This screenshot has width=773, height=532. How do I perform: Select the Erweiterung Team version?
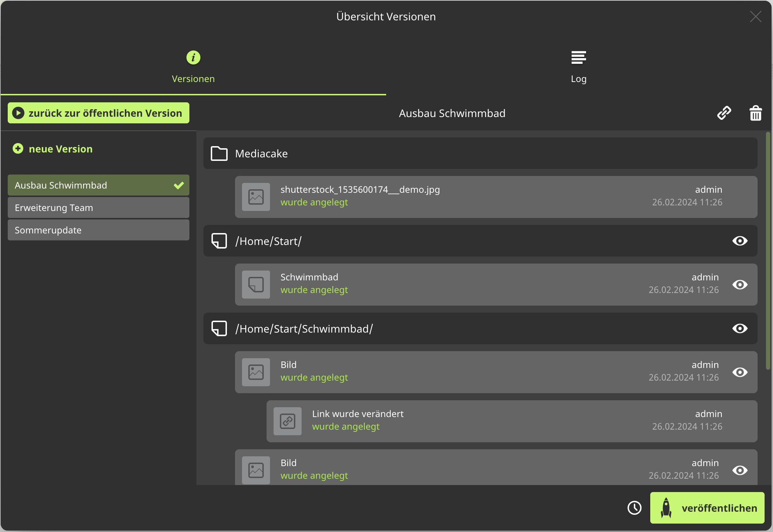pyautogui.click(x=98, y=208)
